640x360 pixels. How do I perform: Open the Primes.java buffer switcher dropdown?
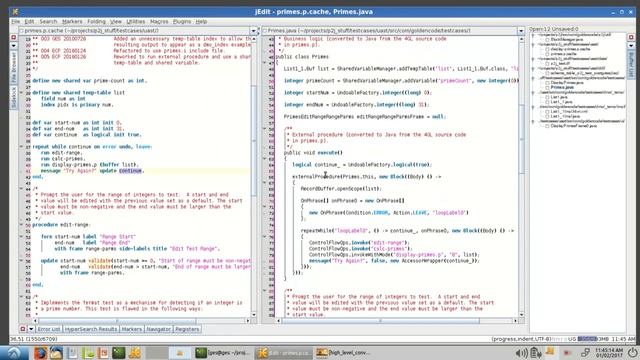521,31
